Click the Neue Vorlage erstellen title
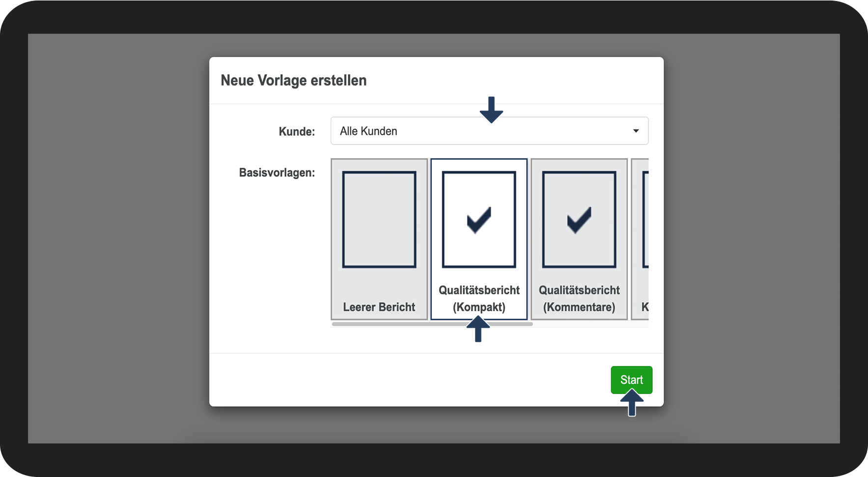The width and height of the screenshot is (868, 477). coord(294,80)
